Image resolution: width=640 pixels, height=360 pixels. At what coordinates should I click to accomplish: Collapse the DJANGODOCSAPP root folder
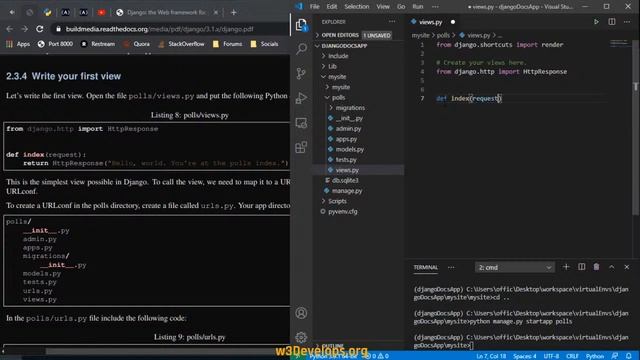point(358,46)
